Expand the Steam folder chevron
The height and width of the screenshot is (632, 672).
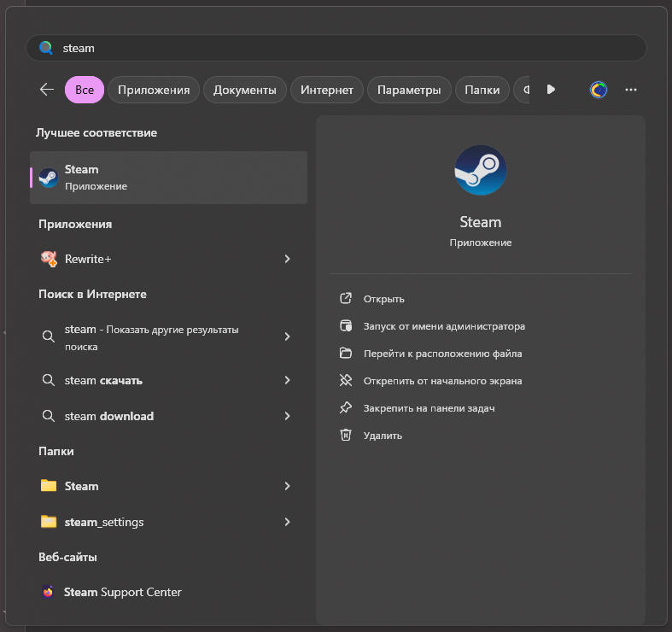[287, 486]
